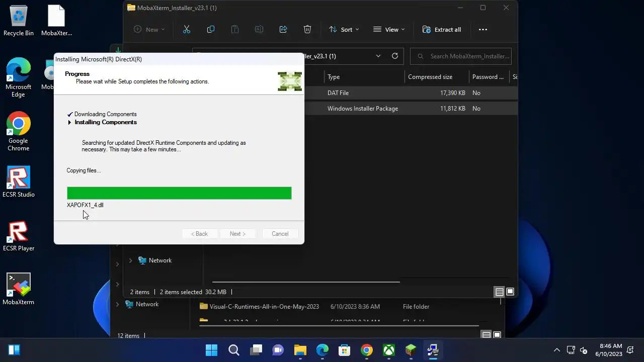The height and width of the screenshot is (362, 644).
Task: Select the DAT File row
Action: [x=411, y=93]
